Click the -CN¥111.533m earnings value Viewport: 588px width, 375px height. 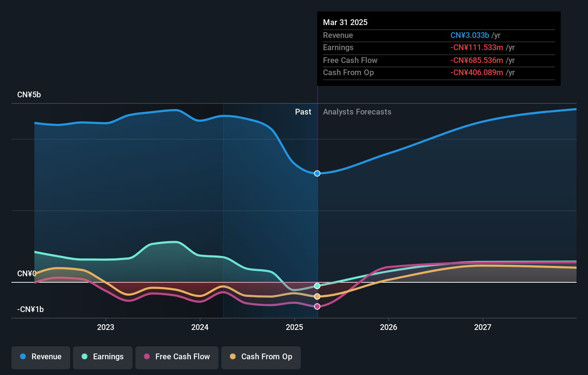477,48
